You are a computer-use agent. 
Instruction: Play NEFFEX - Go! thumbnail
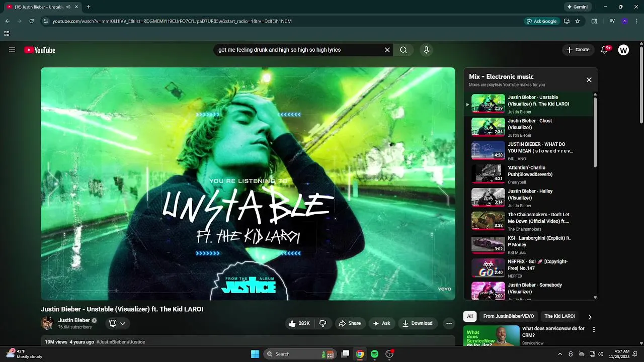488,268
